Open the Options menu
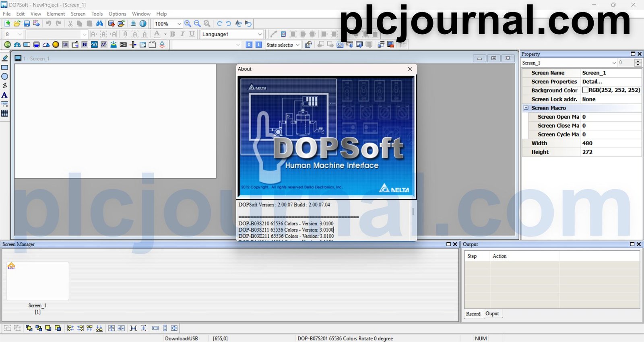The width and height of the screenshot is (644, 342). [118, 14]
